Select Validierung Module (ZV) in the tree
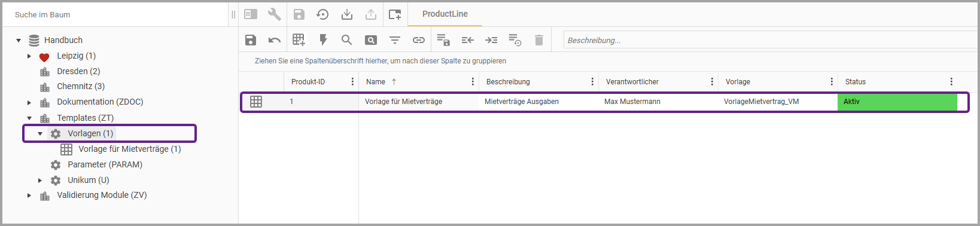 [x=102, y=195]
